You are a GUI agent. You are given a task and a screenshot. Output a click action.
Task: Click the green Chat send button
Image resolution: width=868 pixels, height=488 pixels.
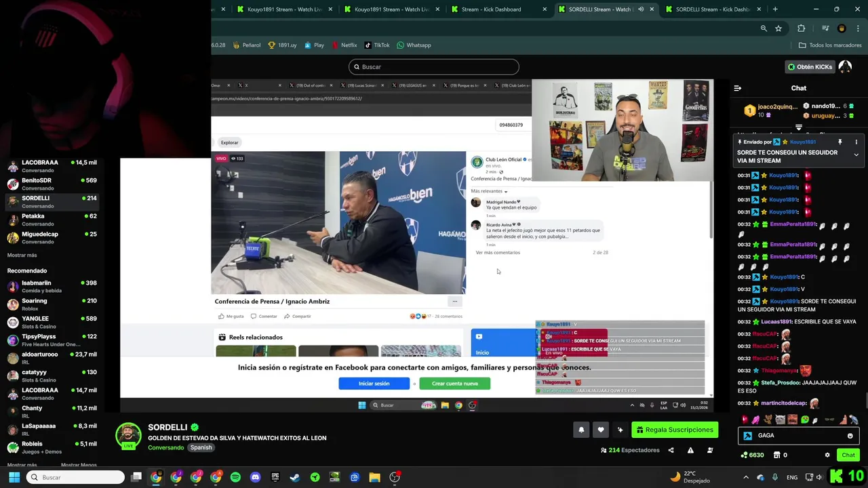click(848, 455)
